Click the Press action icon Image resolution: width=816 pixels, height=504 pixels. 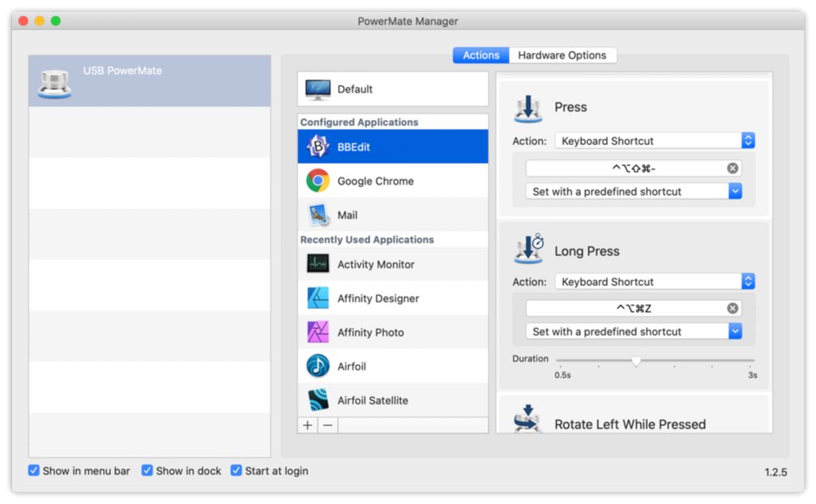tap(528, 109)
